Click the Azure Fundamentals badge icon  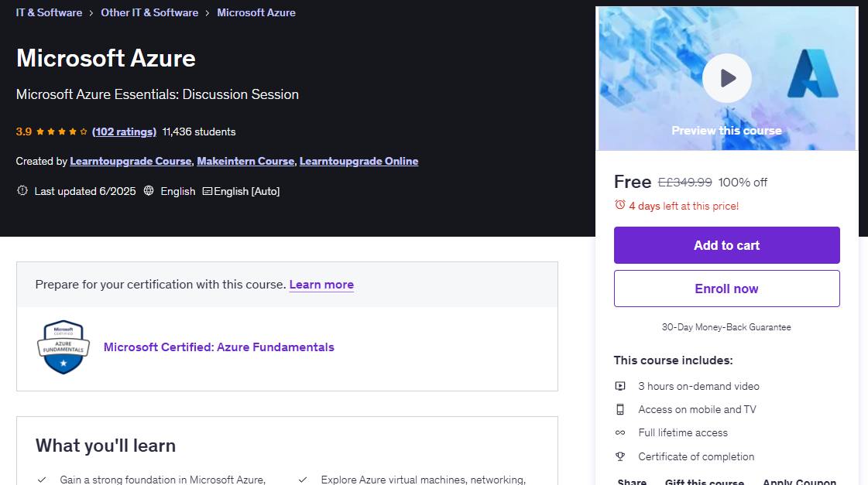pos(63,347)
